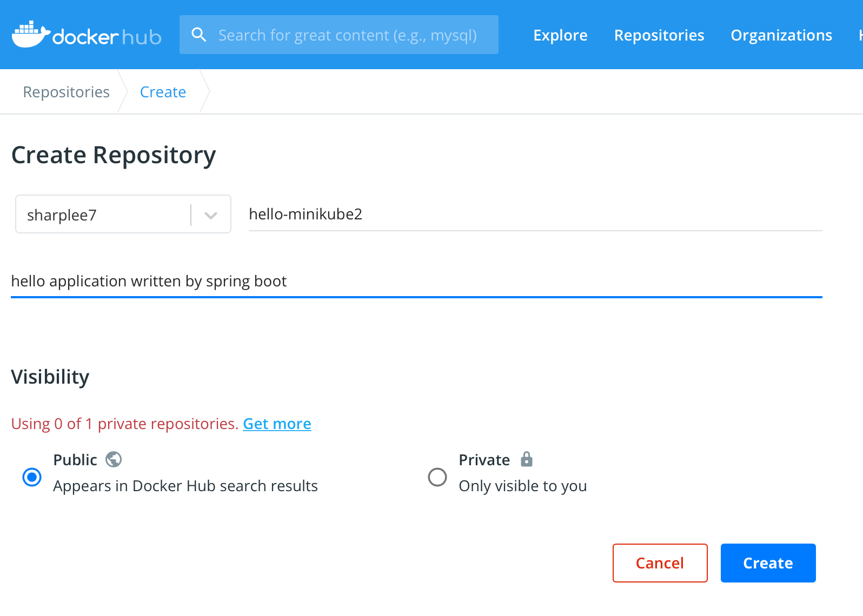
Task: Follow the Get more link
Action: coord(277,424)
